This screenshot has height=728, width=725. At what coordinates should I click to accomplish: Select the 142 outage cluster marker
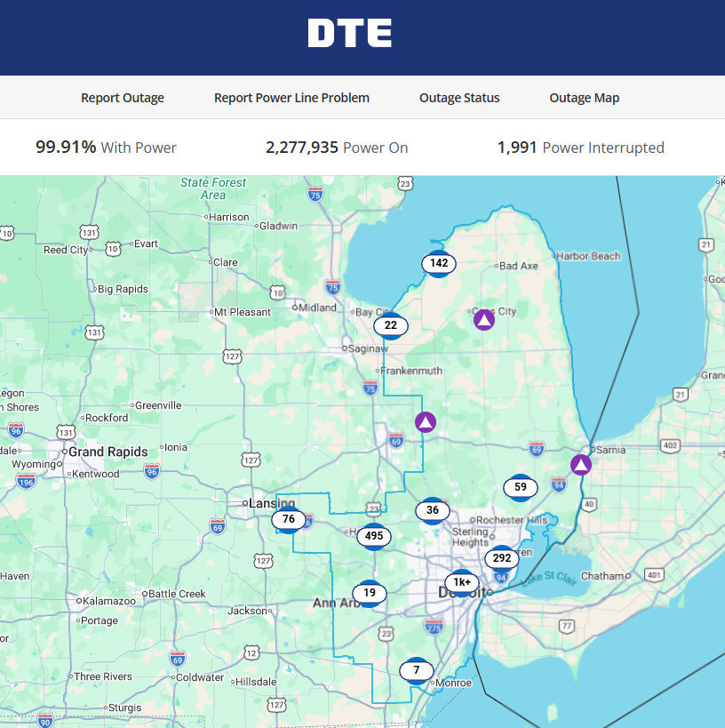pos(439,263)
